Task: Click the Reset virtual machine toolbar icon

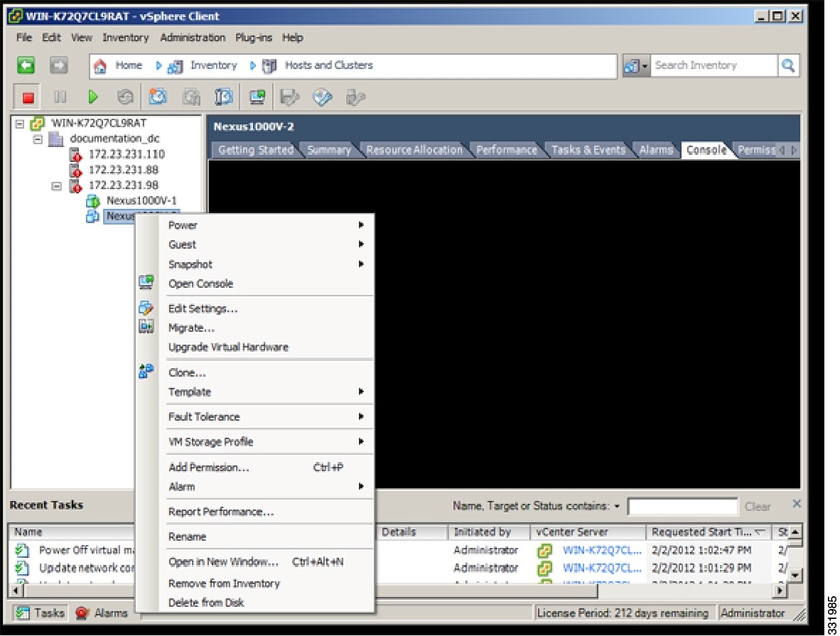Action: coord(125,97)
